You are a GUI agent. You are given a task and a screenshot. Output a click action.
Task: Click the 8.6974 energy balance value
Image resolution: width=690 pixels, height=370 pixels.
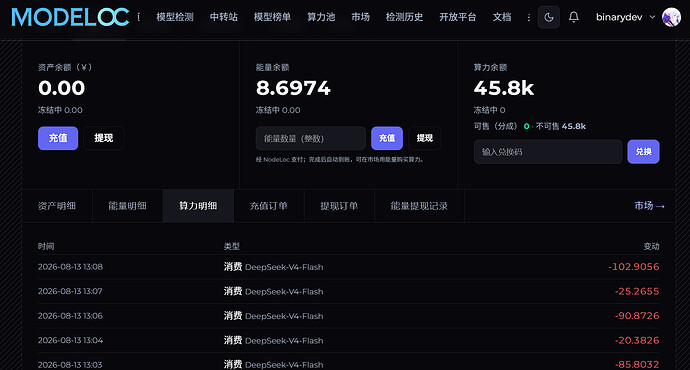coord(293,88)
